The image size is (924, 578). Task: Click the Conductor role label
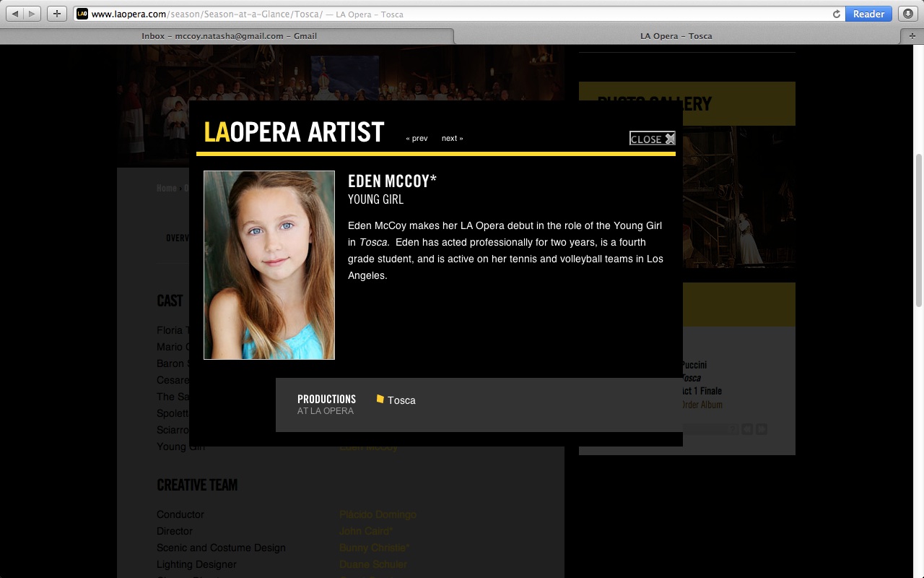[x=180, y=514]
